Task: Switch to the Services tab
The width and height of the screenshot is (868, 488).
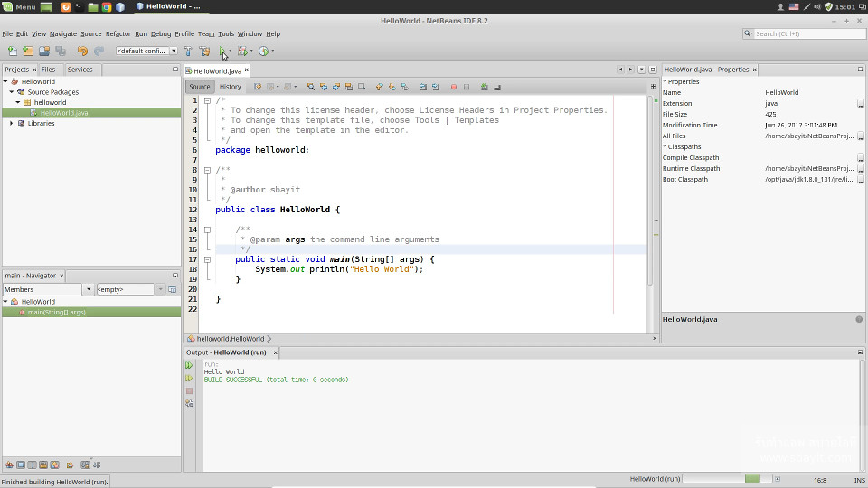Action: coord(80,70)
